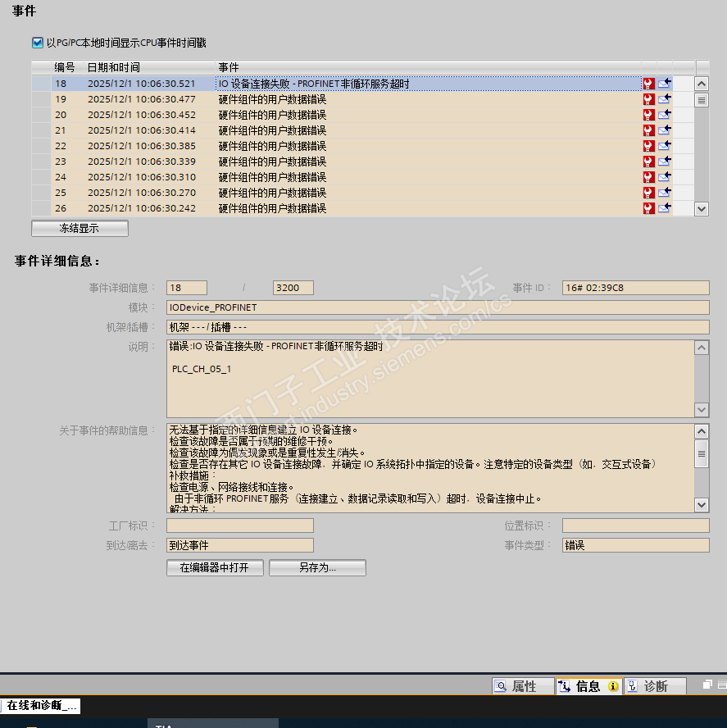Click the total events field showing 3200
The image size is (727, 728).
[293, 288]
